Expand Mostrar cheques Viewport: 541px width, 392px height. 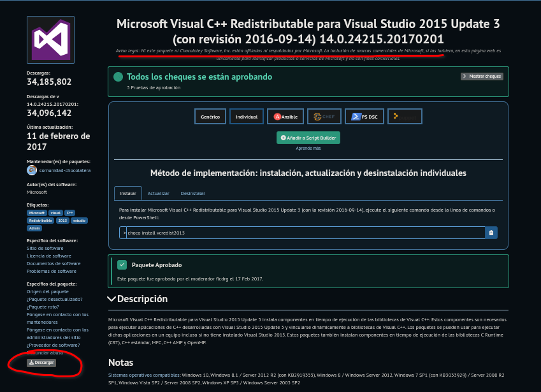coord(481,76)
